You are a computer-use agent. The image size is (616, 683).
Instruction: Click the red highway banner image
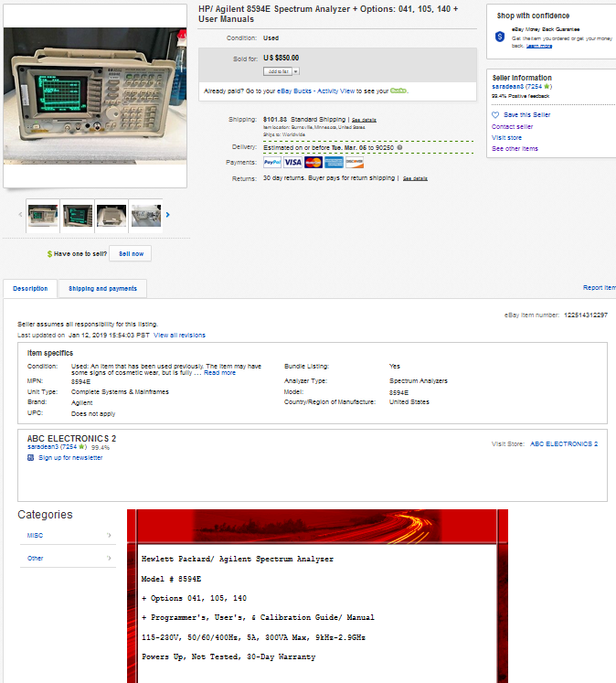click(317, 526)
